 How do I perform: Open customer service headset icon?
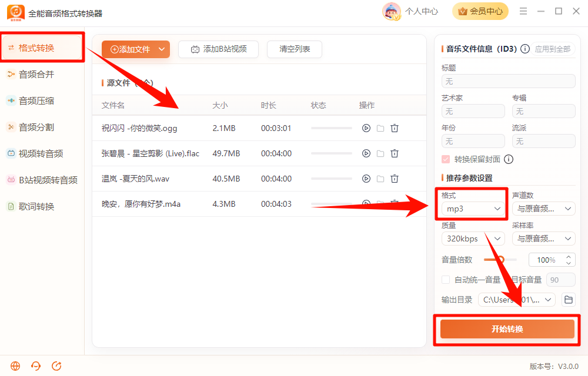coord(36,366)
